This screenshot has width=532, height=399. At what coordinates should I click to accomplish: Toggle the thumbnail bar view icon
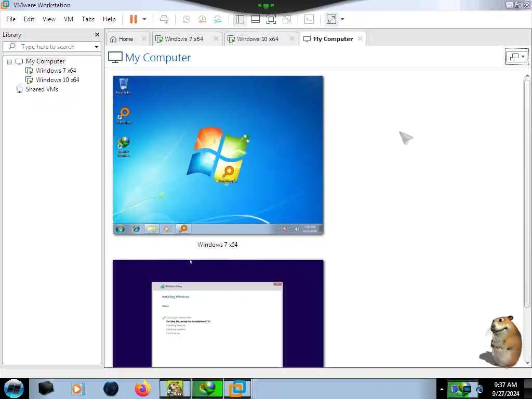point(256,19)
